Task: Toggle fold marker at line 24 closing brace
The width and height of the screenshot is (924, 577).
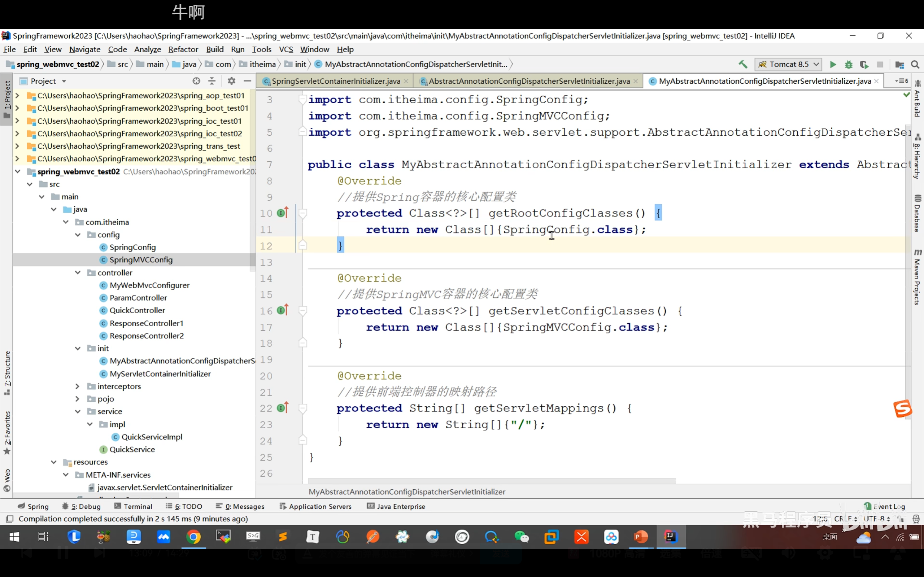Action: tap(303, 440)
